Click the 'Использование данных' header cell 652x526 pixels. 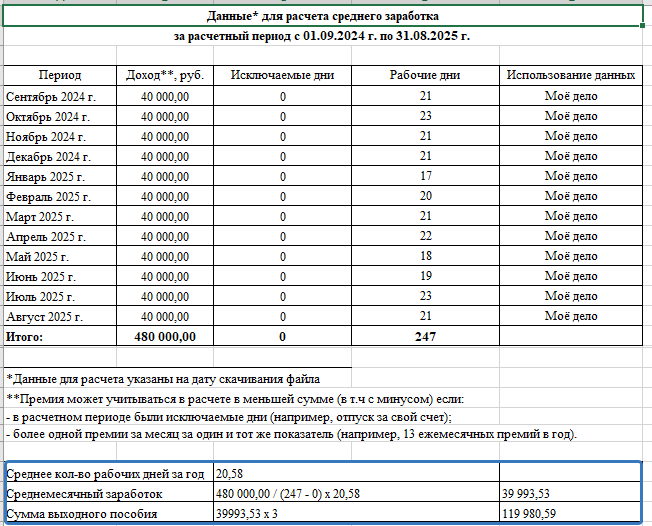coord(570,75)
